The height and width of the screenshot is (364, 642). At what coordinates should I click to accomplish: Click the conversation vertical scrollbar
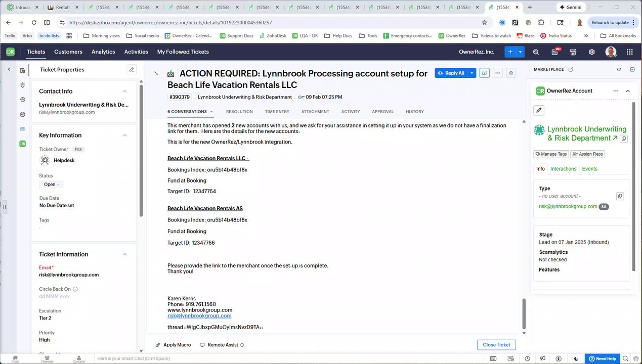[524, 314]
